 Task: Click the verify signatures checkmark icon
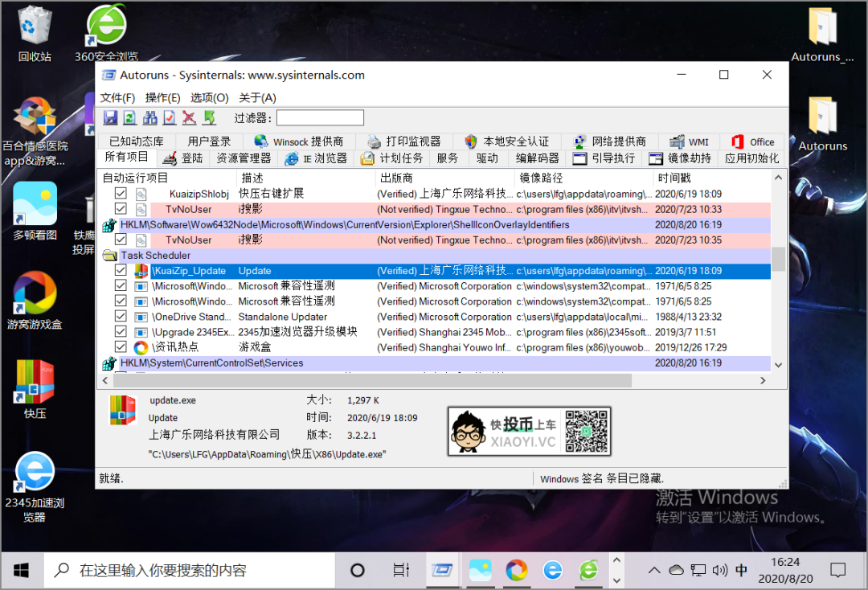click(169, 118)
